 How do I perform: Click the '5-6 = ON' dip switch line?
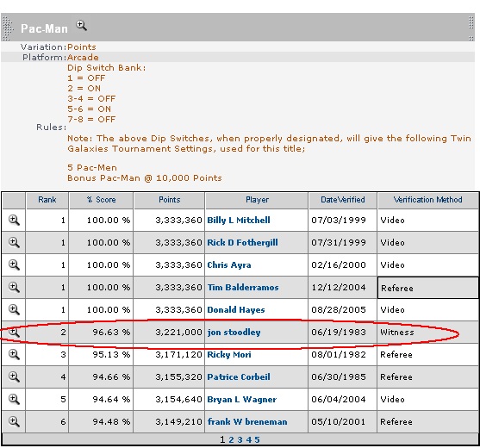(x=89, y=109)
